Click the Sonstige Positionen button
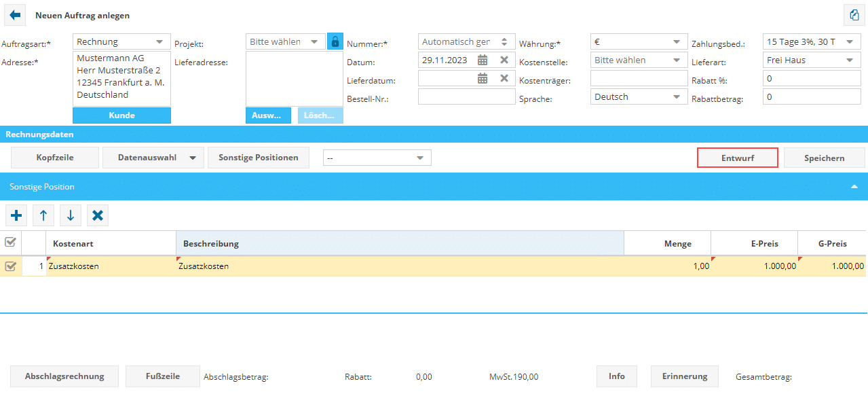This screenshot has height=394, width=868. point(258,158)
